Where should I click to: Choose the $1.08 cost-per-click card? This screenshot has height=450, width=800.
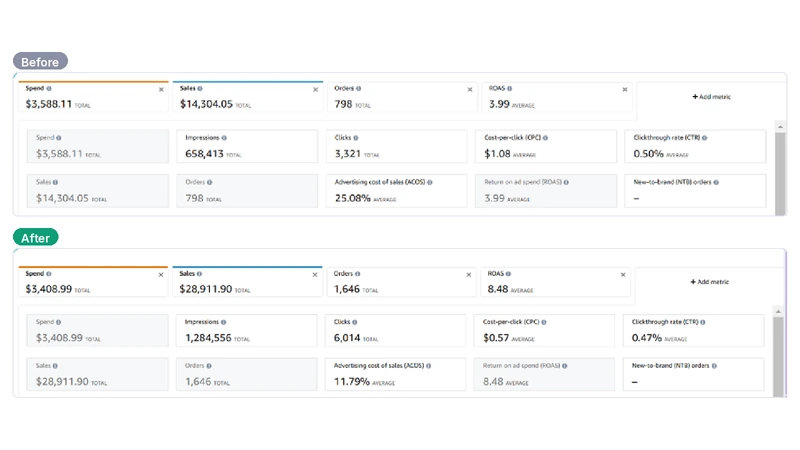click(x=546, y=146)
